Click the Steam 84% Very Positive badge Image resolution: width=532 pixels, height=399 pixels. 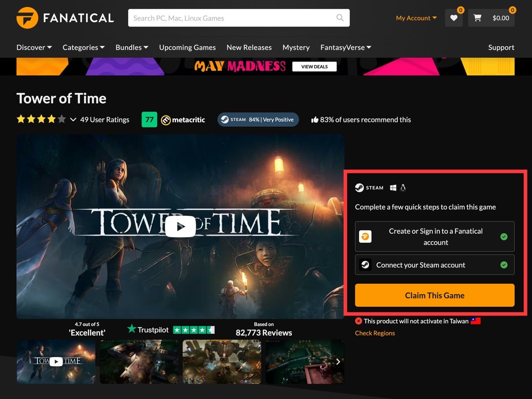tap(258, 120)
